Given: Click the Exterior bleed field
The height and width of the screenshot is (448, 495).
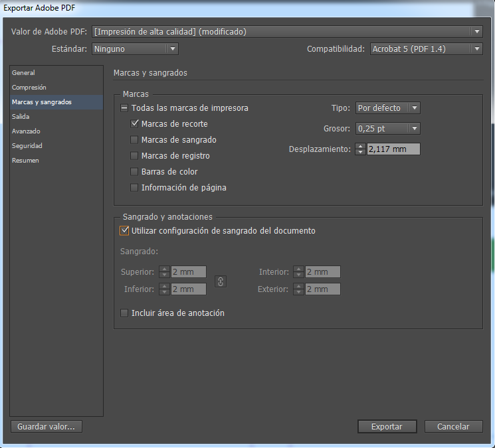Looking at the screenshot, I should click(323, 289).
